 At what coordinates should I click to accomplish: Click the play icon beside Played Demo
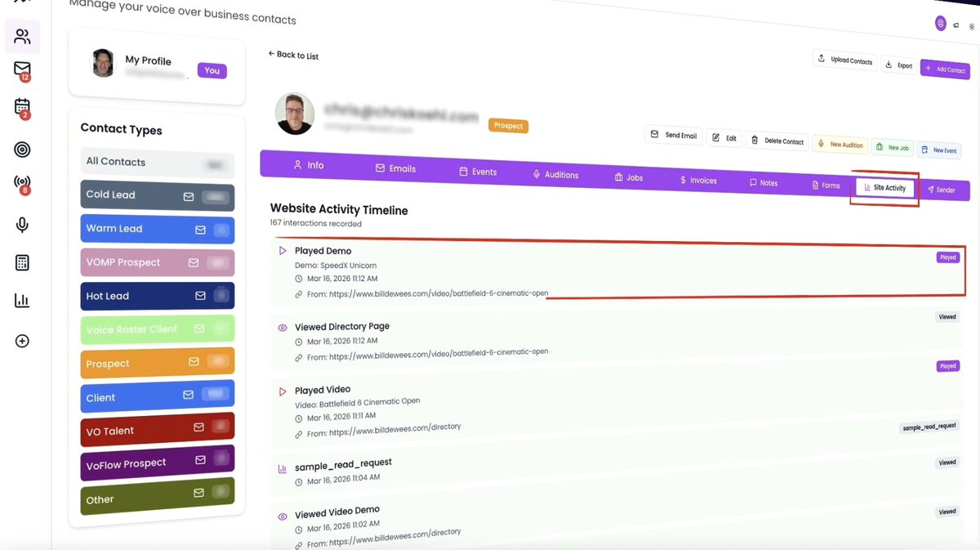pyautogui.click(x=283, y=251)
